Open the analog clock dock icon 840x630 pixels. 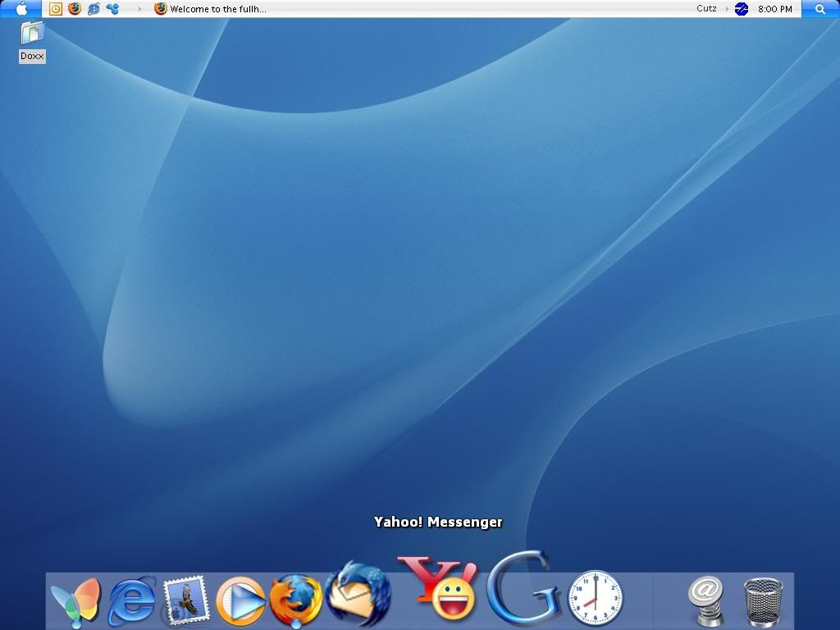tap(596, 598)
